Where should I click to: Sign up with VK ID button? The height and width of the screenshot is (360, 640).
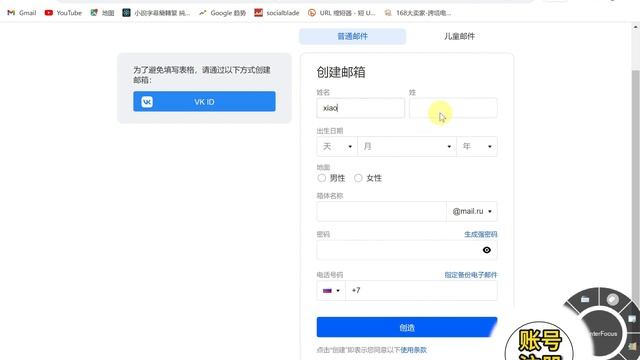point(204,102)
